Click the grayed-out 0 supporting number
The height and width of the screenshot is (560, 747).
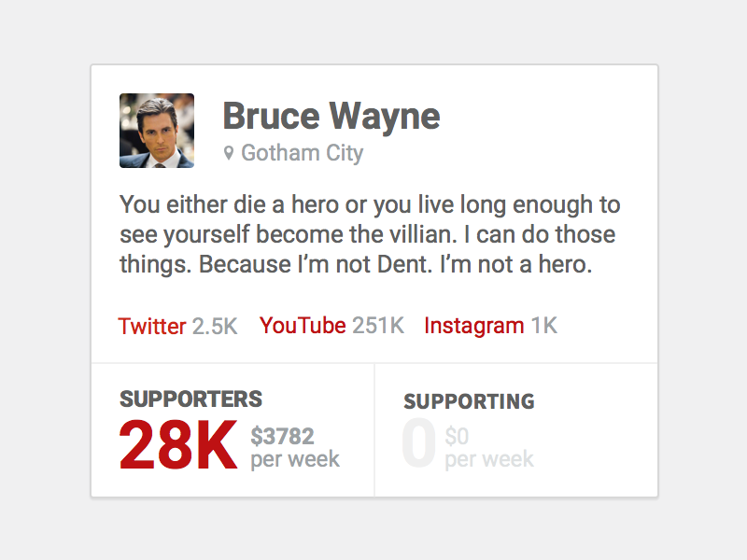coord(418,442)
